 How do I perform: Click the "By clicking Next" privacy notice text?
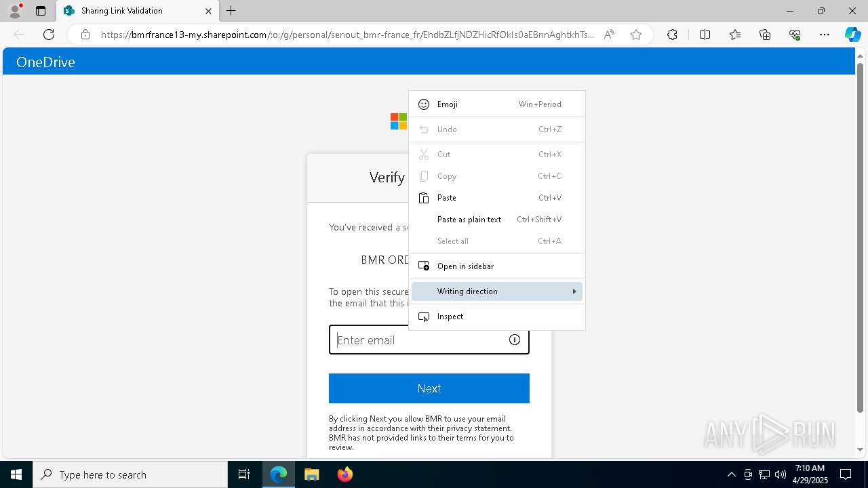click(421, 433)
